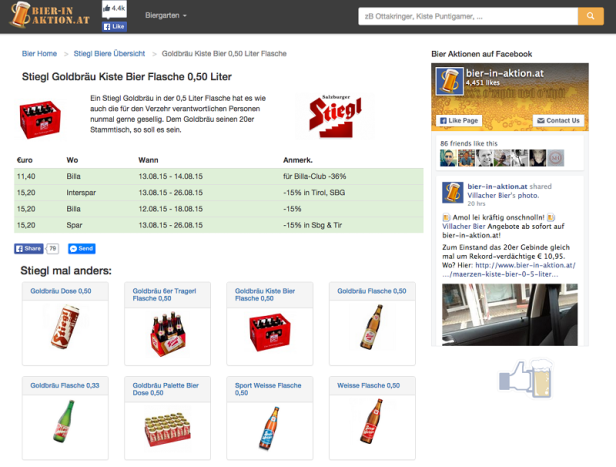Click the €uro column header
This screenshot has height=467, width=616.
[25, 160]
